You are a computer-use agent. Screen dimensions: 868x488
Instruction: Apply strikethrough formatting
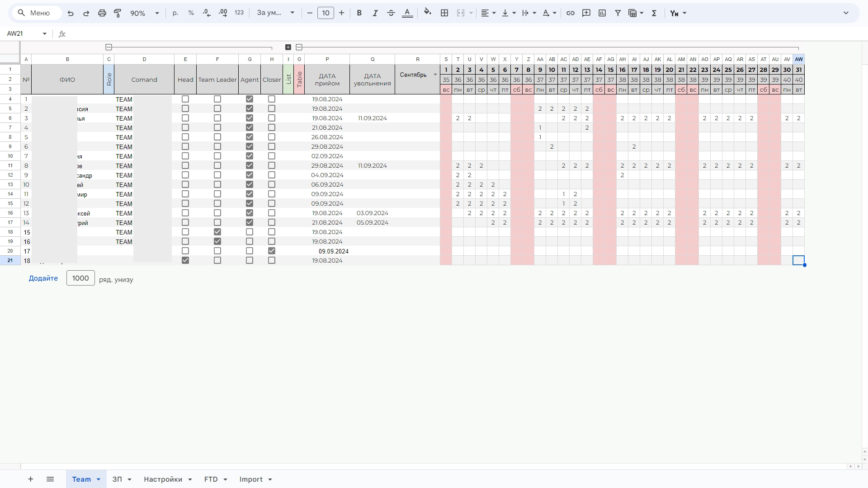tap(391, 13)
